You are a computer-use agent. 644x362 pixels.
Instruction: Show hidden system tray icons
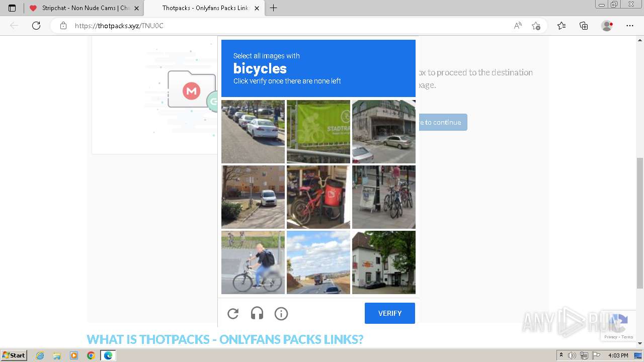tap(561, 355)
